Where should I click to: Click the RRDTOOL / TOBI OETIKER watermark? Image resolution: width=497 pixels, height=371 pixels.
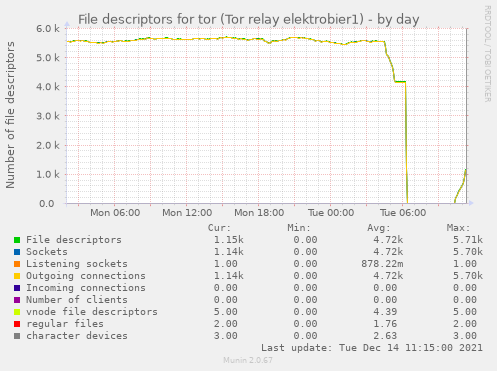click(x=487, y=54)
